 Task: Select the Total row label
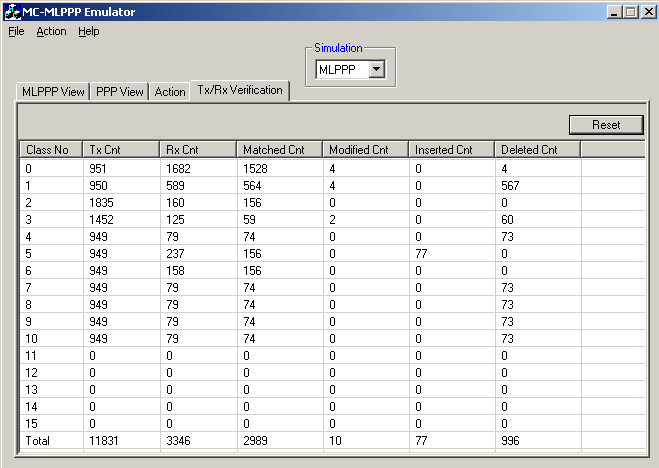point(38,441)
